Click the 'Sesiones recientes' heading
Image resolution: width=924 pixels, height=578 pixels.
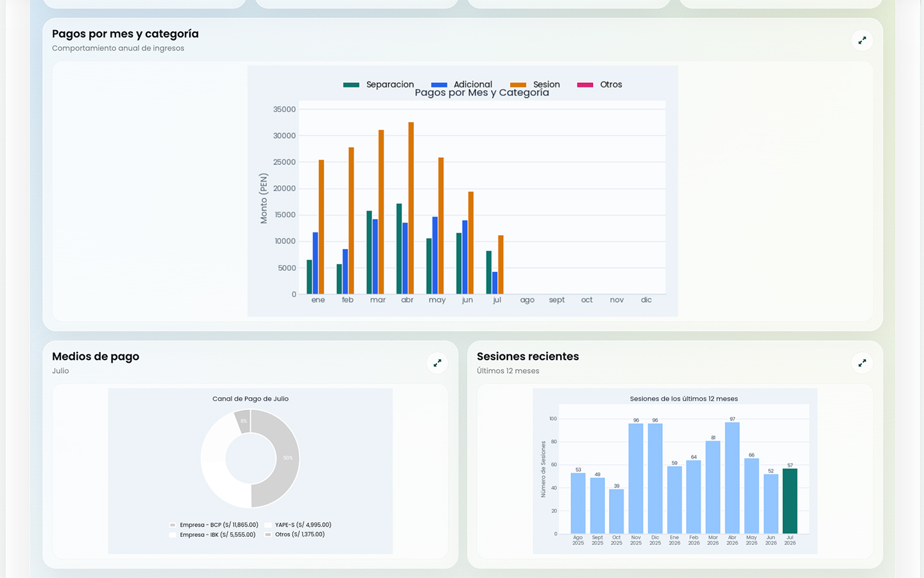tap(528, 356)
